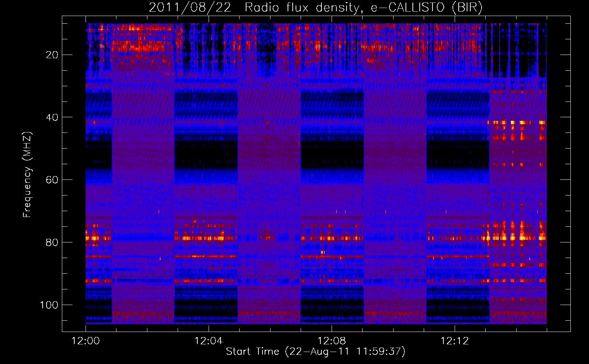This screenshot has height=364, width=589.
Task: Click the '12:04' time tick label
Action: point(209,341)
